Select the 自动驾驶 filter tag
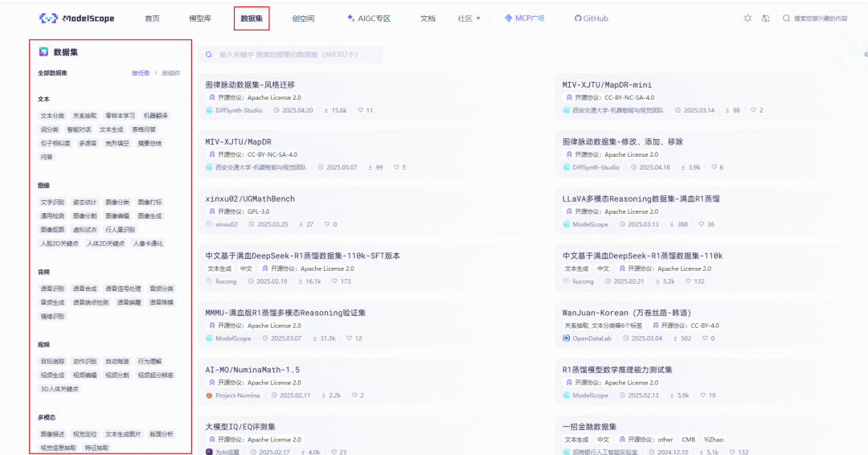This screenshot has height=455, width=868. (x=117, y=362)
